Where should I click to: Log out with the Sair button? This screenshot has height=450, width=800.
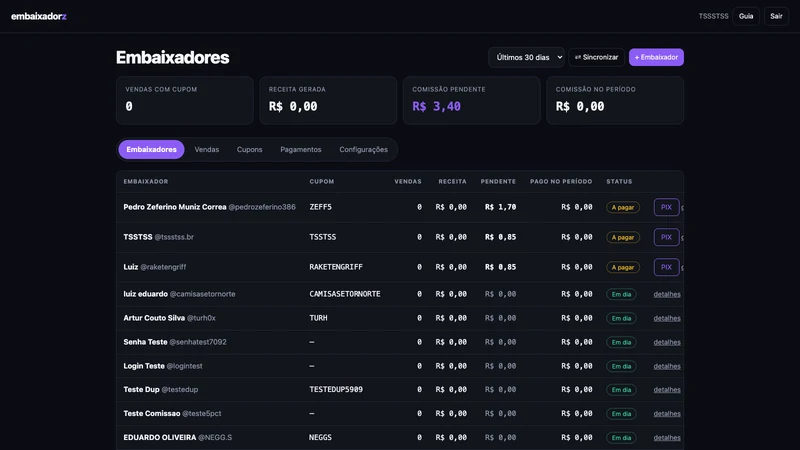[x=776, y=16]
